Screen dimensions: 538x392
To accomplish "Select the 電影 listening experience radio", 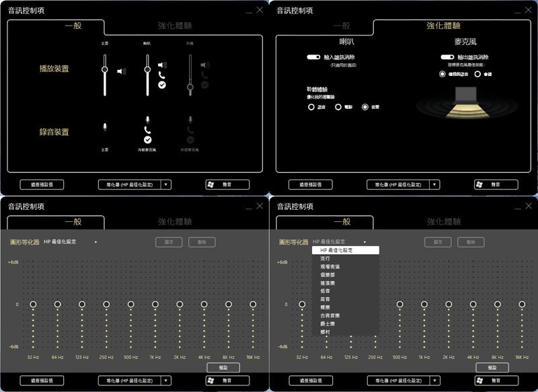I will click(338, 107).
